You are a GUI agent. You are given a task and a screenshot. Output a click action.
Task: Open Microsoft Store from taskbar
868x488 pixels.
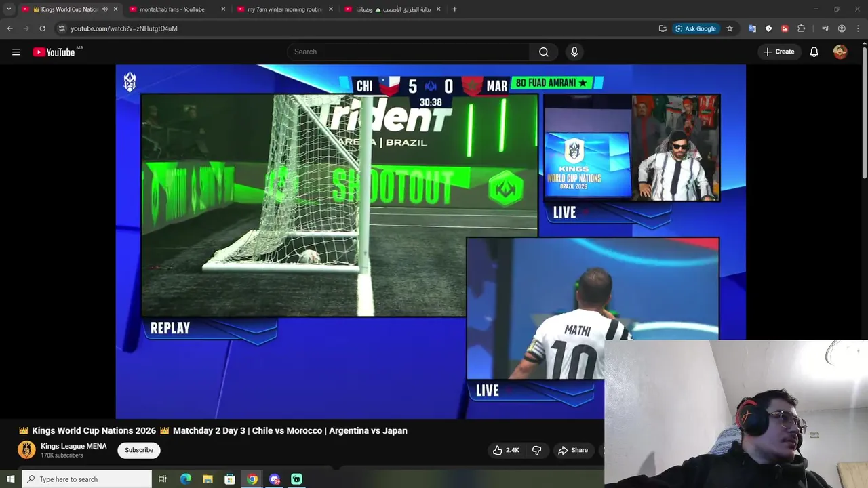[x=230, y=479]
